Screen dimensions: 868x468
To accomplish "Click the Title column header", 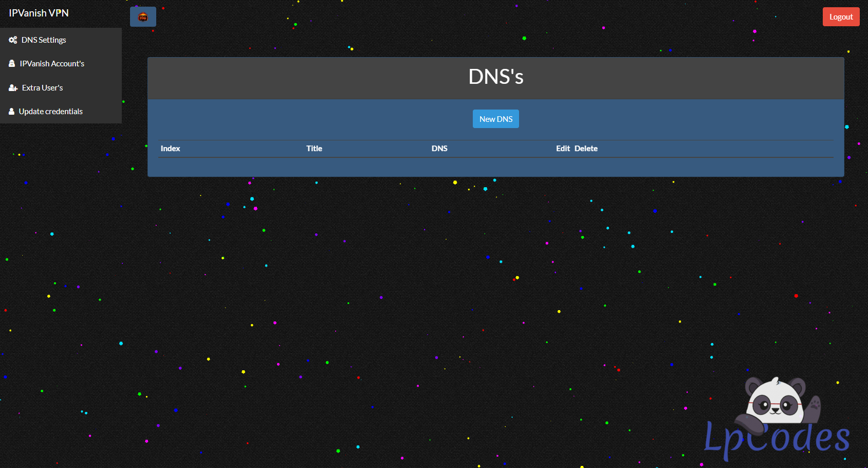I will [314, 149].
